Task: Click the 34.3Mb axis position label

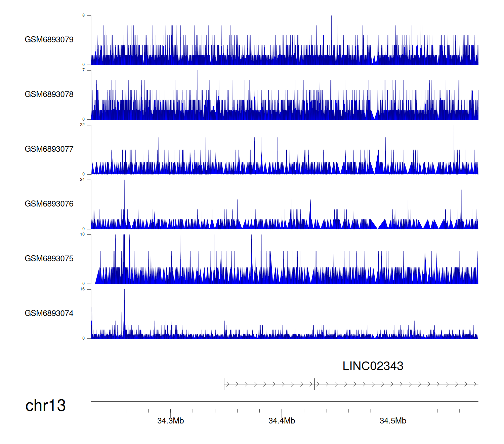Action: pos(170,421)
